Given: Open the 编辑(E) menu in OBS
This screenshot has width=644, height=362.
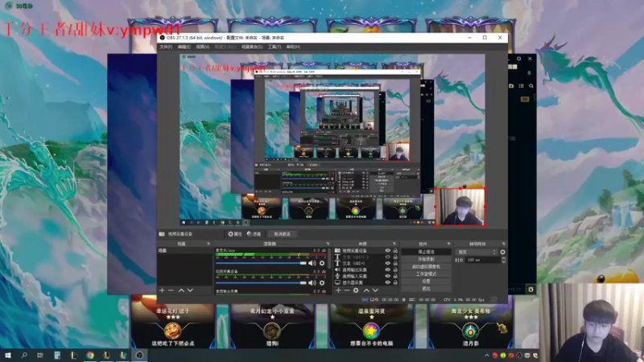Looking at the screenshot, I should (184, 47).
